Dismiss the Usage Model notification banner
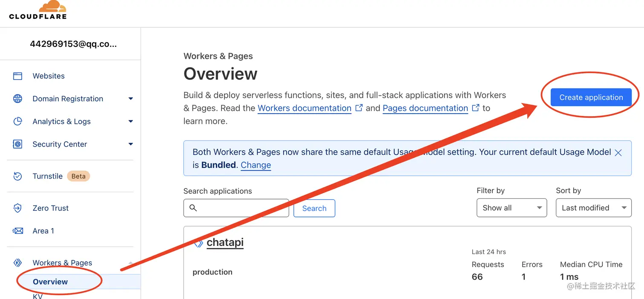Image resolution: width=644 pixels, height=299 pixels. [618, 152]
